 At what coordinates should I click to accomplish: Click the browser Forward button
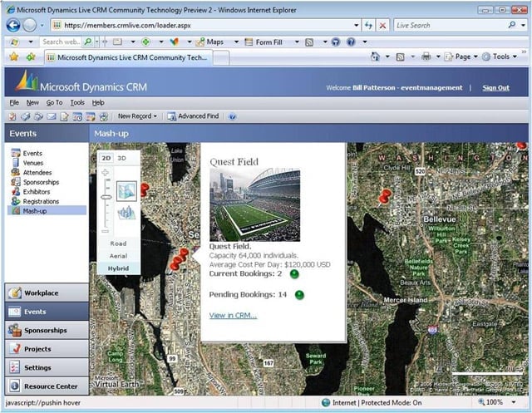(x=30, y=26)
